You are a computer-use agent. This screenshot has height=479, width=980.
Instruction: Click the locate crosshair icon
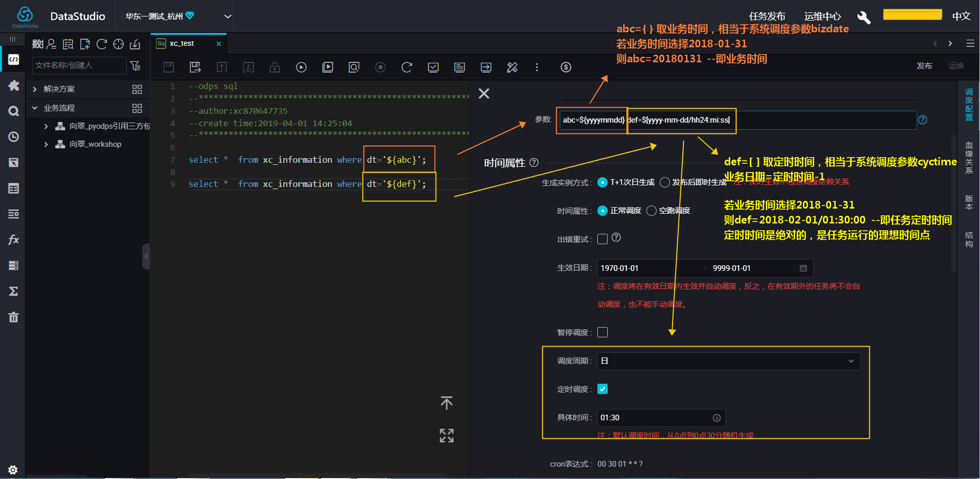(x=118, y=44)
